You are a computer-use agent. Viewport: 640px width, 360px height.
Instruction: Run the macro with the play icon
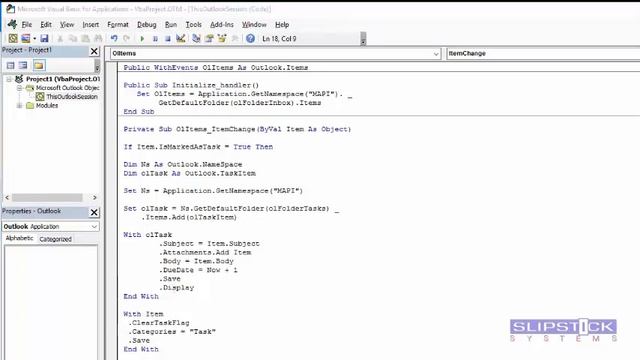142,39
